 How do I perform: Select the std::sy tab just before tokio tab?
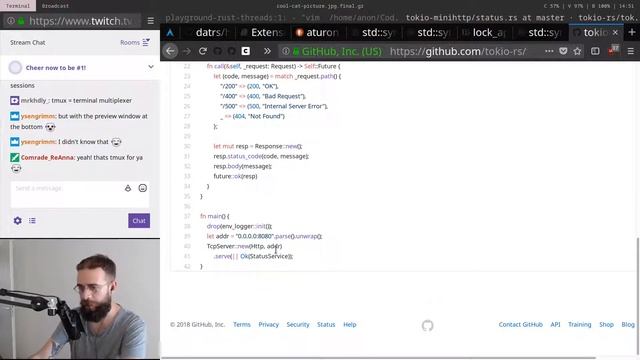coord(540,33)
